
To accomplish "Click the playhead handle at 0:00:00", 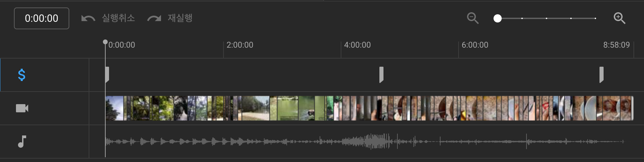I will (105, 42).
